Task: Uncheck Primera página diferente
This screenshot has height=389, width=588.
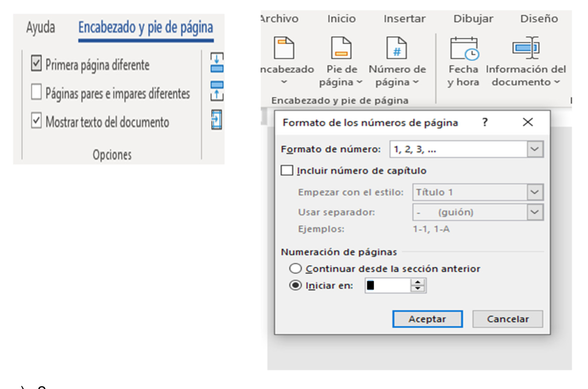Action: (36, 64)
